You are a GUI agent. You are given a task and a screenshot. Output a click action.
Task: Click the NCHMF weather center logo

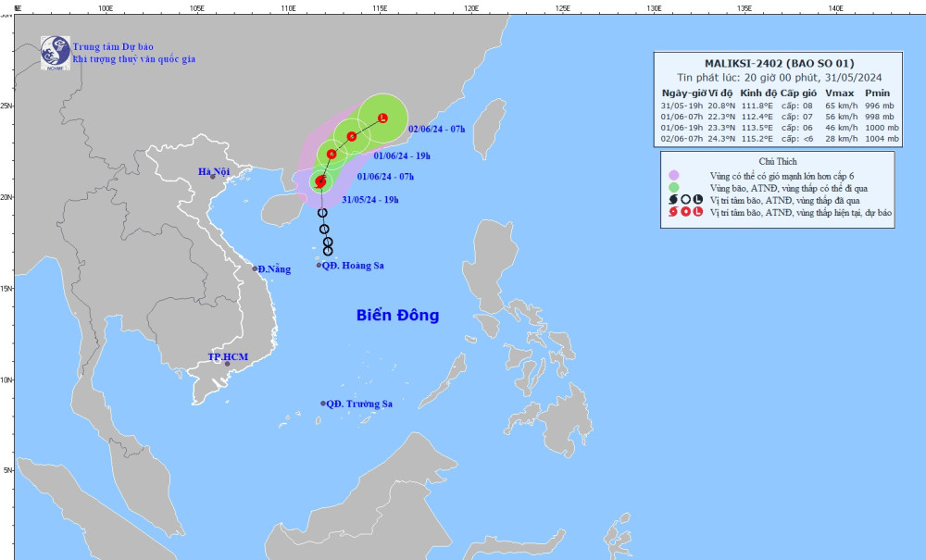coord(56,53)
